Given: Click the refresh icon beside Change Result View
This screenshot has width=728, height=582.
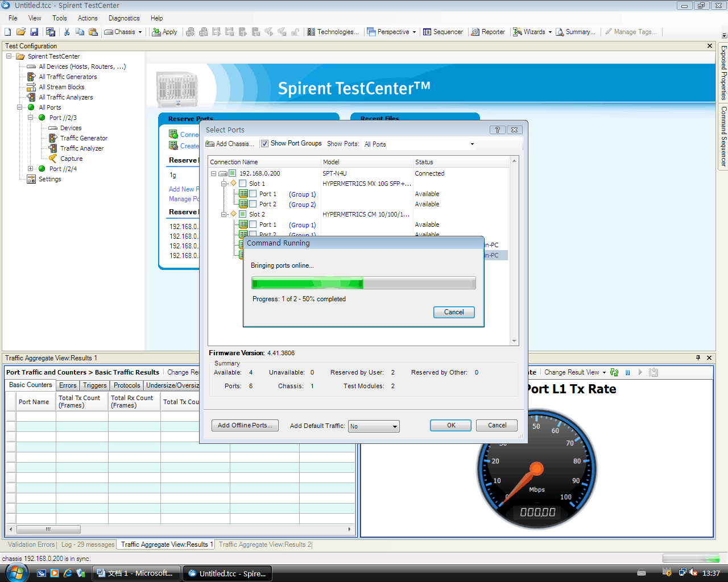Looking at the screenshot, I should point(614,372).
